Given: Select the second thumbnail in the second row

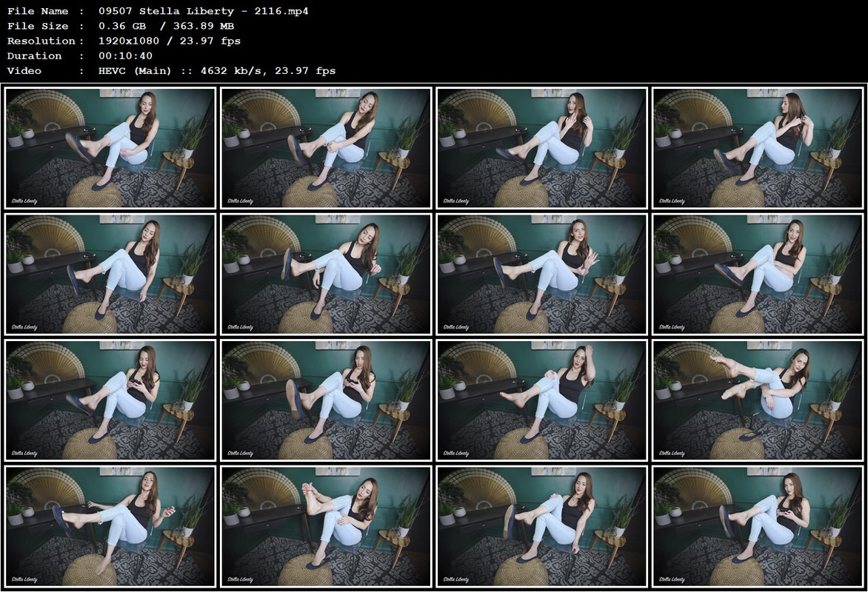Looking at the screenshot, I should tap(326, 274).
